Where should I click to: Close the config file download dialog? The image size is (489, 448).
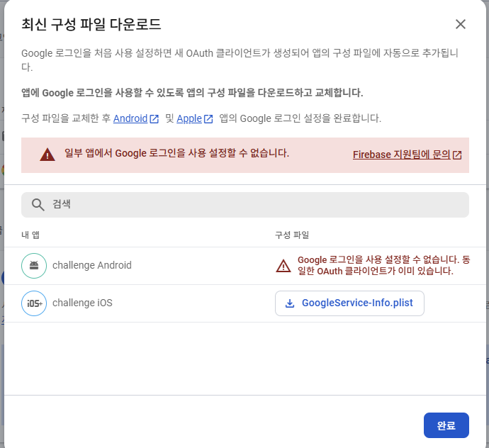(x=461, y=24)
